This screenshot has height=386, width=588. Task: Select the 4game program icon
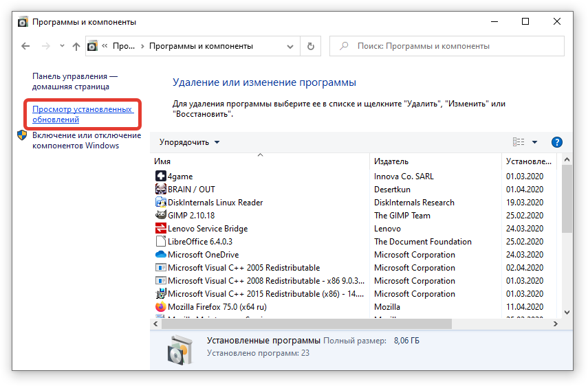click(160, 176)
